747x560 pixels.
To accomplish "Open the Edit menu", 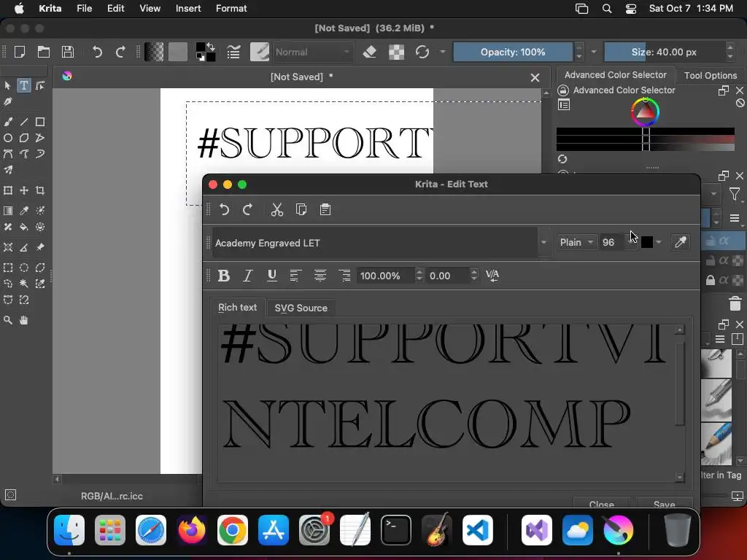I will point(115,9).
